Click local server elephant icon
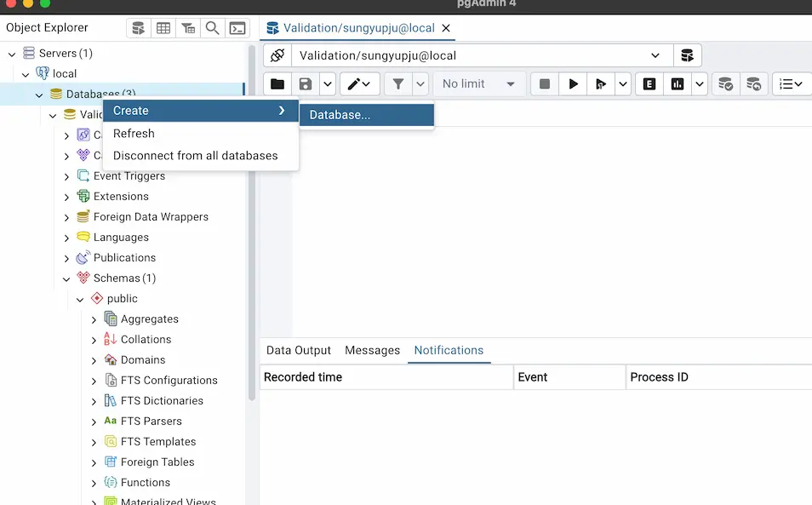The width and height of the screenshot is (812, 505). 42,73
